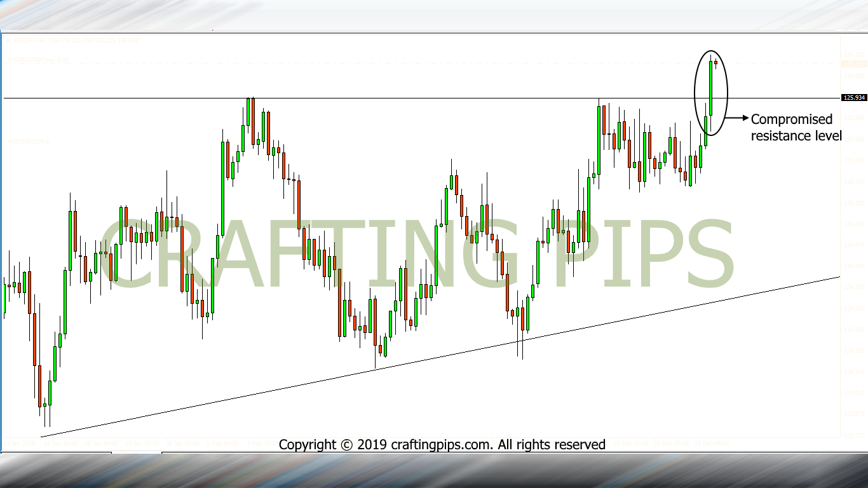Screen dimensions: 868x488
Task: Click the #2028337599 buy 0.05 order label
Action: (x=39, y=59)
